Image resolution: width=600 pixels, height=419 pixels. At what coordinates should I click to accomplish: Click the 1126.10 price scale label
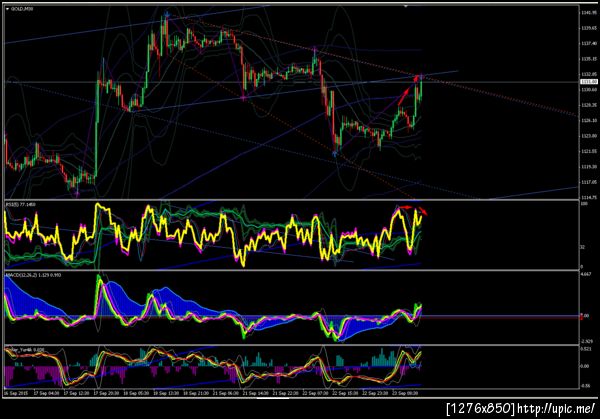(x=589, y=121)
